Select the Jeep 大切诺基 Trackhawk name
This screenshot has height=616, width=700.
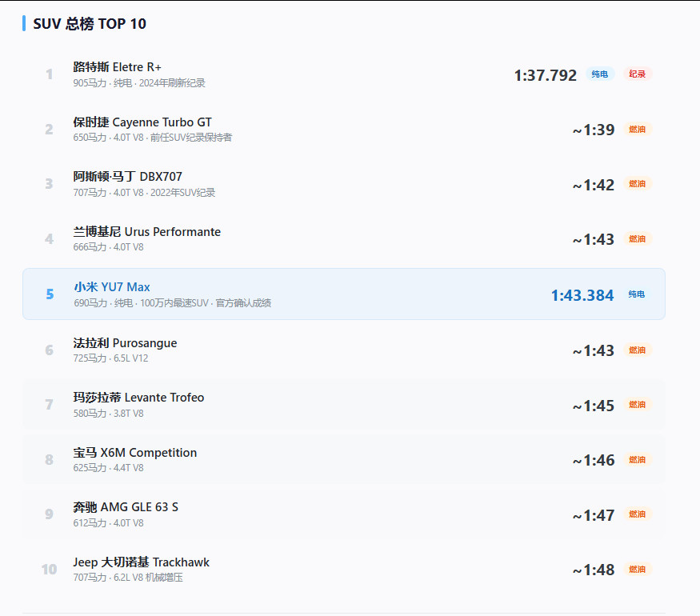coord(141,562)
